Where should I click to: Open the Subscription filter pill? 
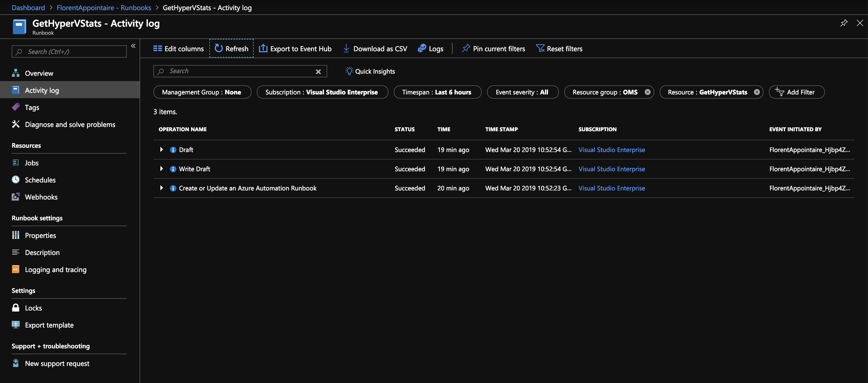coord(322,92)
